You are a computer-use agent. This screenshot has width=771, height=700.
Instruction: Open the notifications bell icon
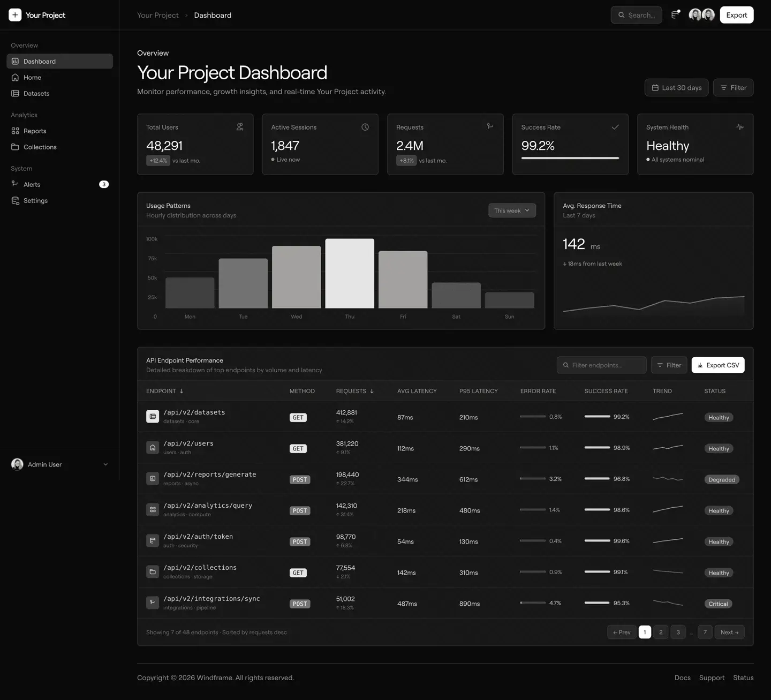(x=675, y=15)
